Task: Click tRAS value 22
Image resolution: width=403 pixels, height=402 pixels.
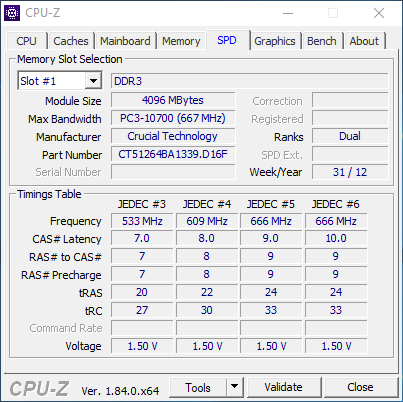Action: tap(207, 292)
